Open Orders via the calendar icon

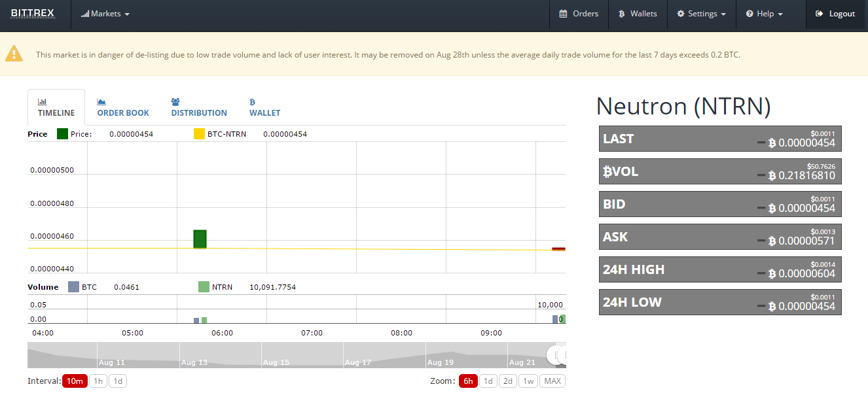pos(563,14)
